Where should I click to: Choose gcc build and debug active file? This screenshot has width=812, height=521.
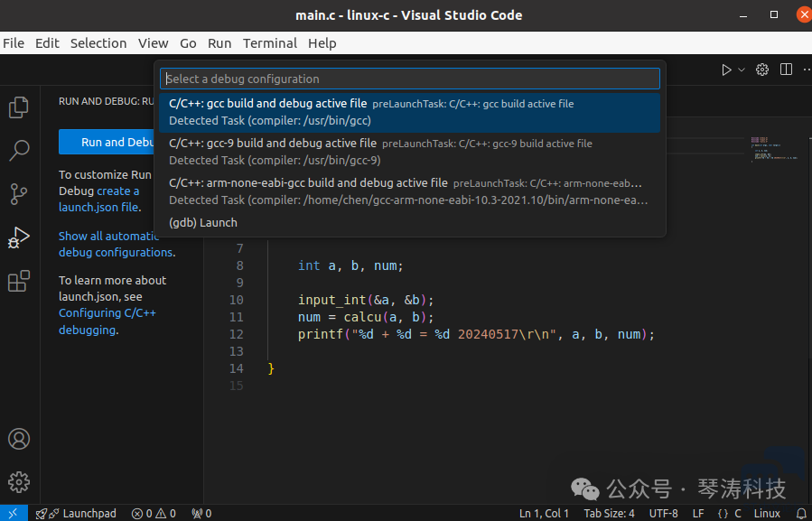[x=410, y=112]
